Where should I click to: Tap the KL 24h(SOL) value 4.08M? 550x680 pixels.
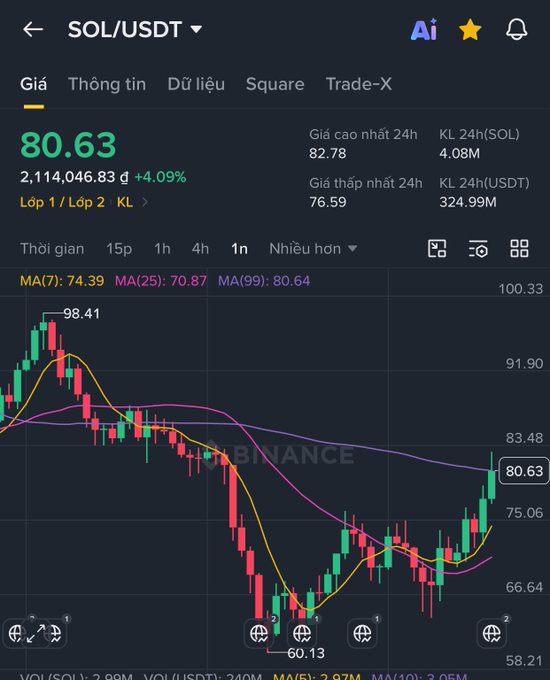click(459, 154)
